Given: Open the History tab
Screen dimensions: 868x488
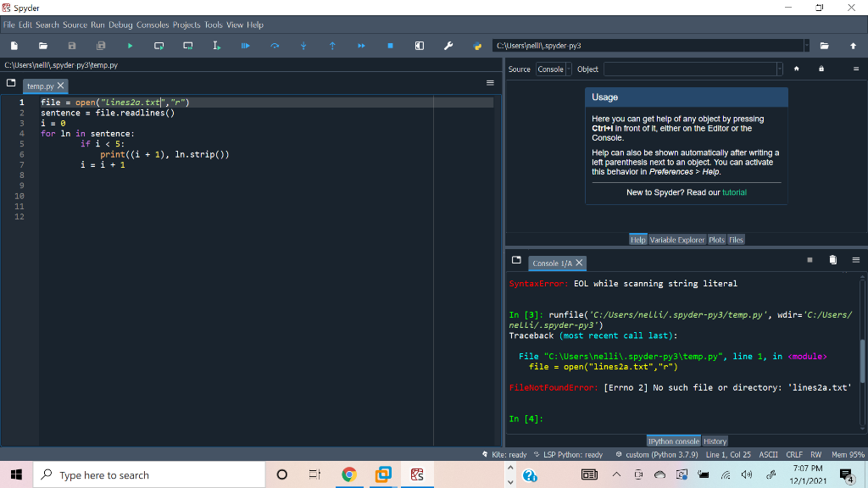Looking at the screenshot, I should pyautogui.click(x=715, y=441).
